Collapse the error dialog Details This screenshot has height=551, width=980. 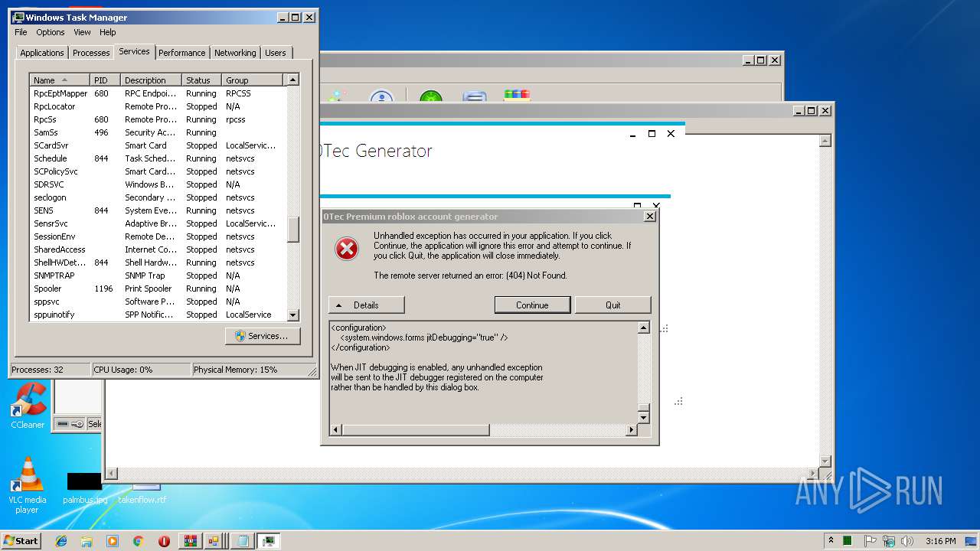click(367, 305)
